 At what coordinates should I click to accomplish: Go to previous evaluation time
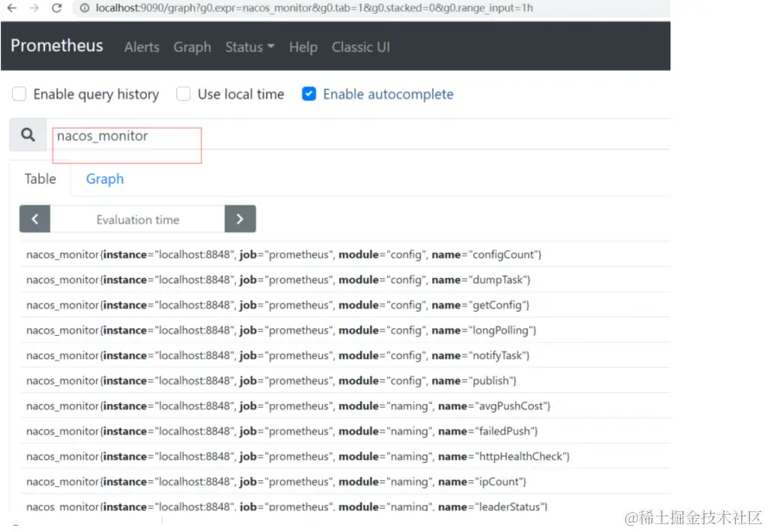(x=35, y=219)
